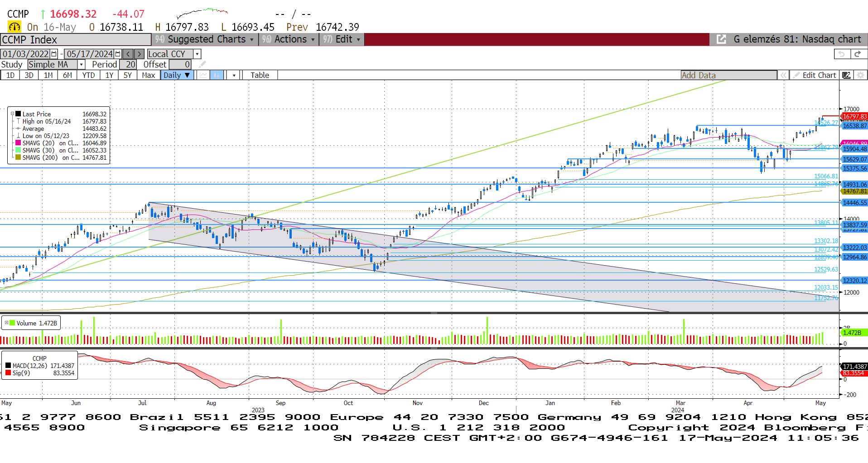Select the candlestick chart style icon
This screenshot has width=868, height=463.
click(217, 75)
